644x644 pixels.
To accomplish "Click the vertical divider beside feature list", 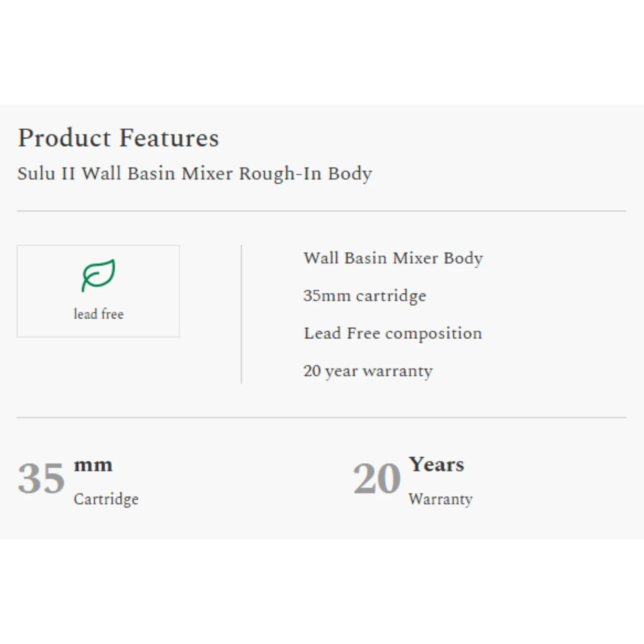I will coord(242,314).
